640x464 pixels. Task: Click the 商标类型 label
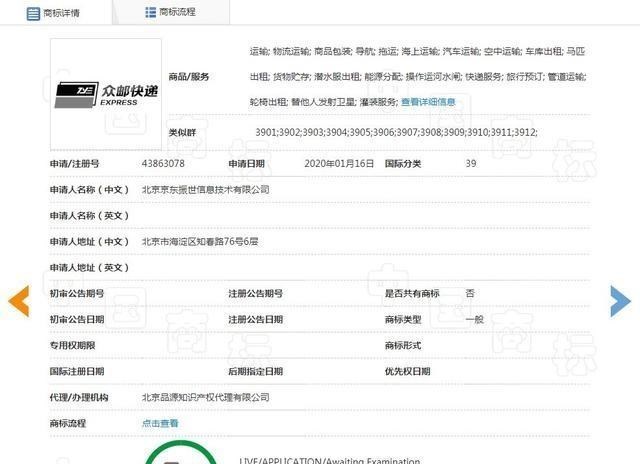[x=403, y=320]
